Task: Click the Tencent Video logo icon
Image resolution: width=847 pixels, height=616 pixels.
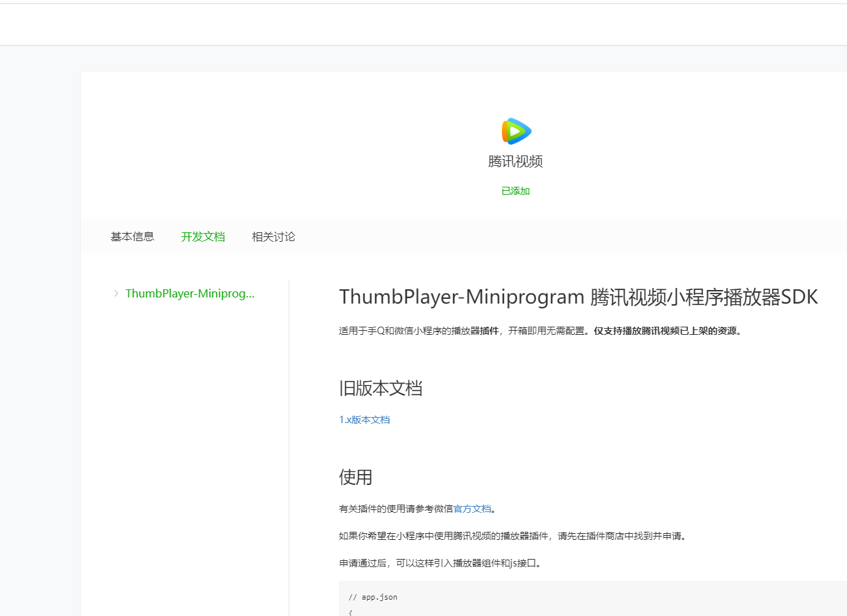Action: (x=516, y=130)
